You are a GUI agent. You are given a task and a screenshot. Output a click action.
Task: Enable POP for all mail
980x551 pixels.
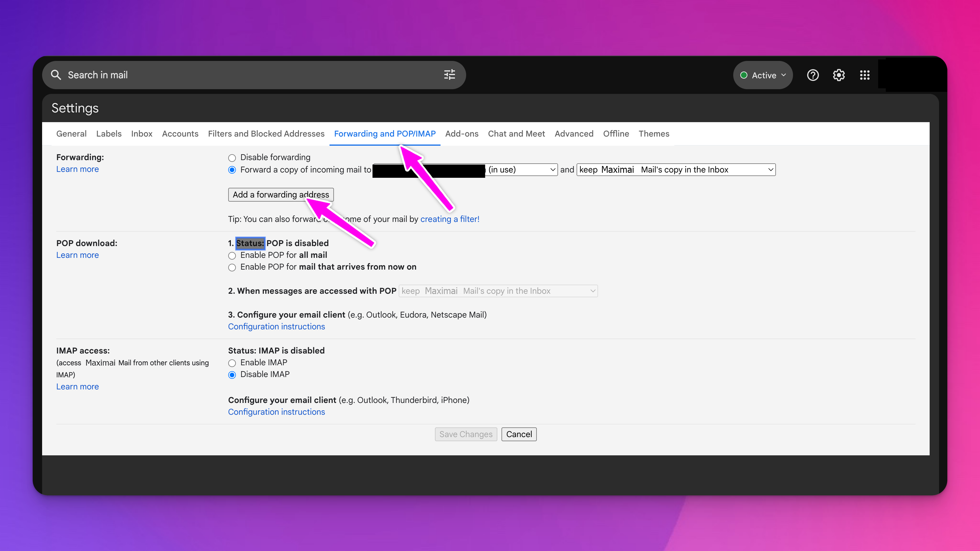pos(232,255)
